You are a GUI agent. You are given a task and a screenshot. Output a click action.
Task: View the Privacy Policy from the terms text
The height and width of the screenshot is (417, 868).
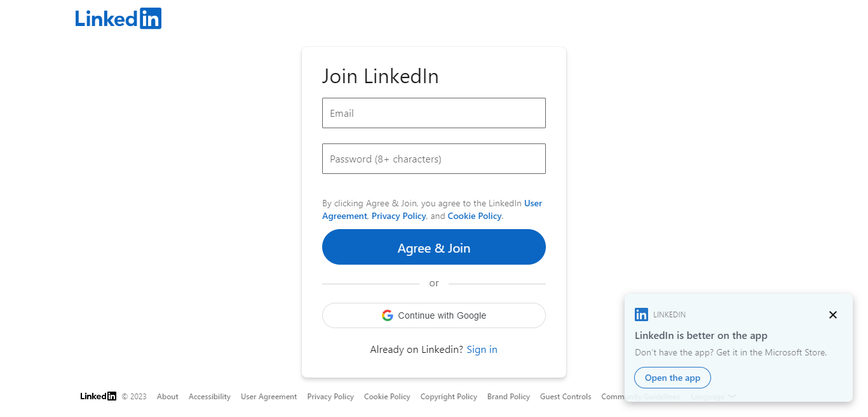point(398,216)
